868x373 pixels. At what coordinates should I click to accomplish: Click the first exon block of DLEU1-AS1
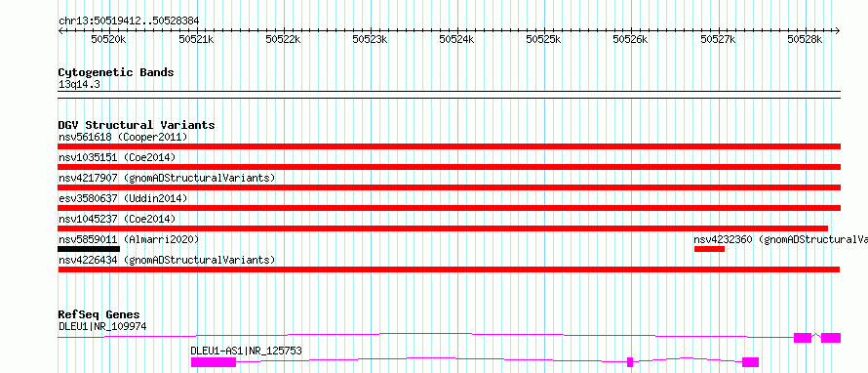(x=214, y=362)
